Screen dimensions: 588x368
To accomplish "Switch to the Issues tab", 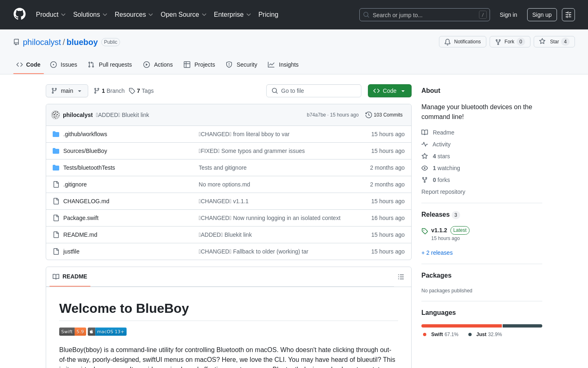I will pos(64,65).
